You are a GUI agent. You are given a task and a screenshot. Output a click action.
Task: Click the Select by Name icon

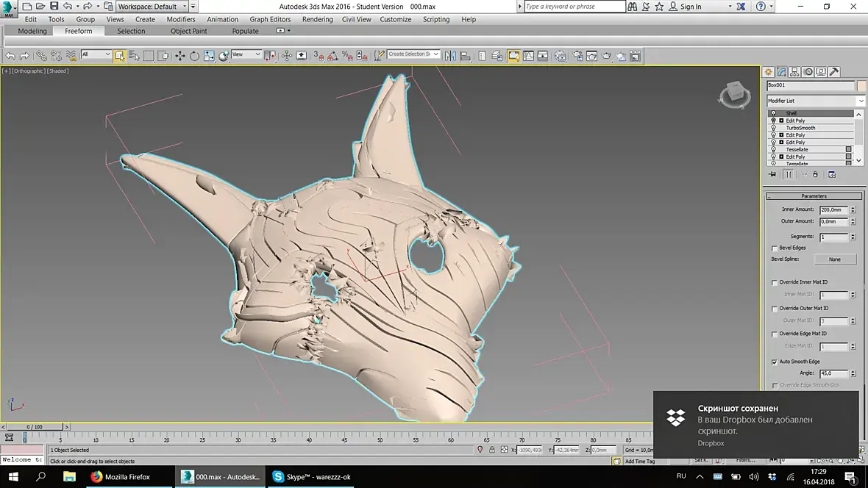134,56
